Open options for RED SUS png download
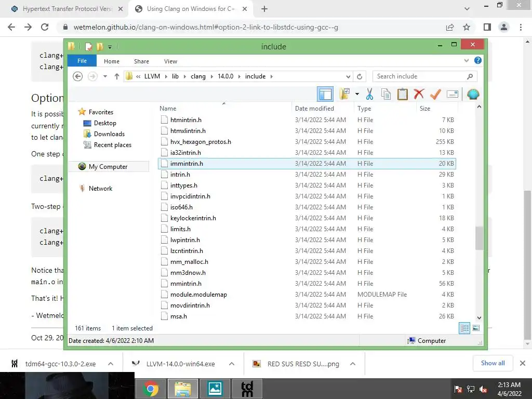 pos(353,364)
